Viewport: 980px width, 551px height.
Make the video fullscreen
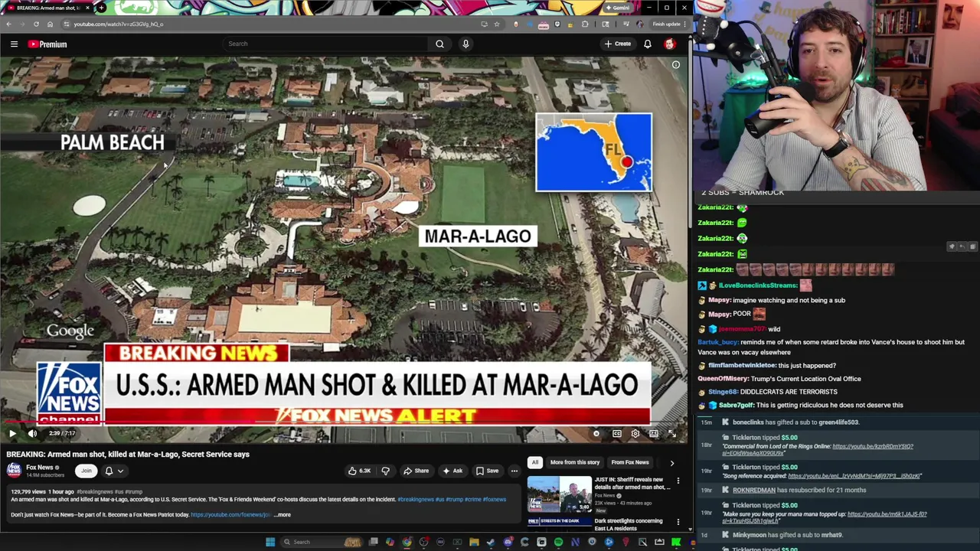pyautogui.click(x=671, y=433)
